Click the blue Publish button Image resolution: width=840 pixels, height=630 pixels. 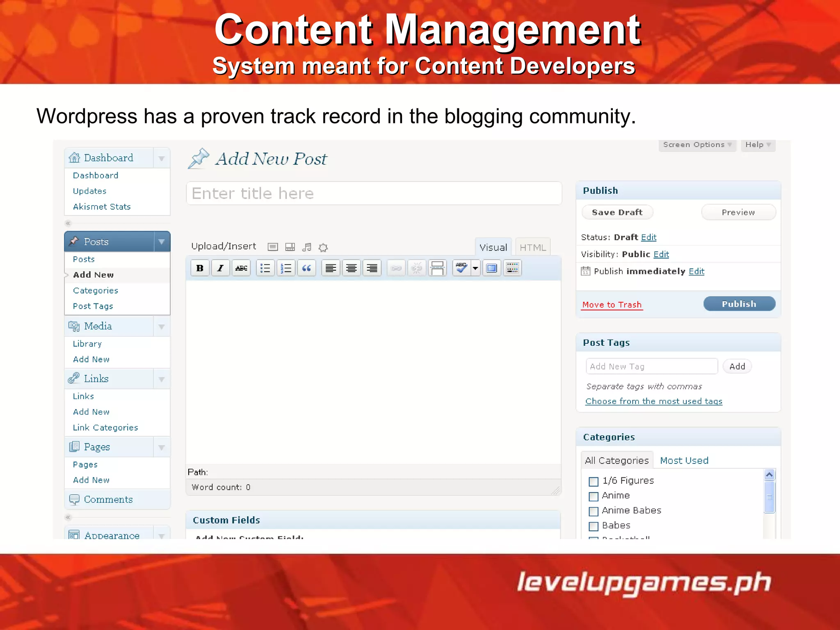tap(739, 304)
